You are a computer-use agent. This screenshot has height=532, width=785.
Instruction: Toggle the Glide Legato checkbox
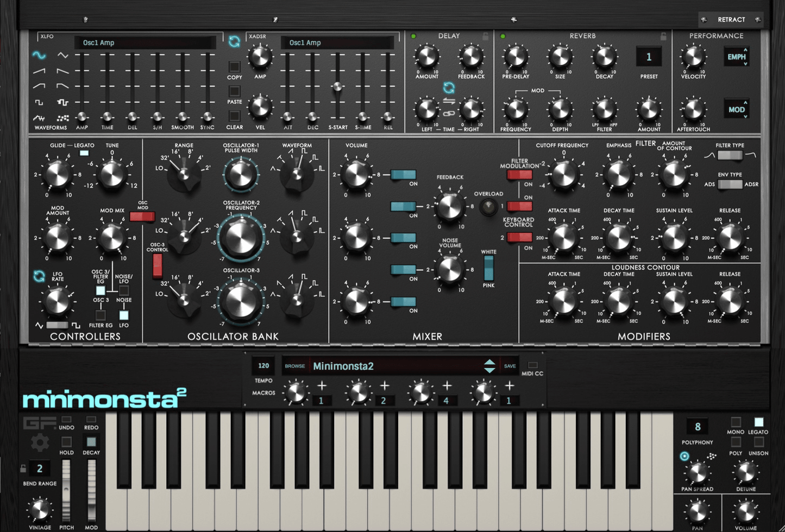[84, 154]
